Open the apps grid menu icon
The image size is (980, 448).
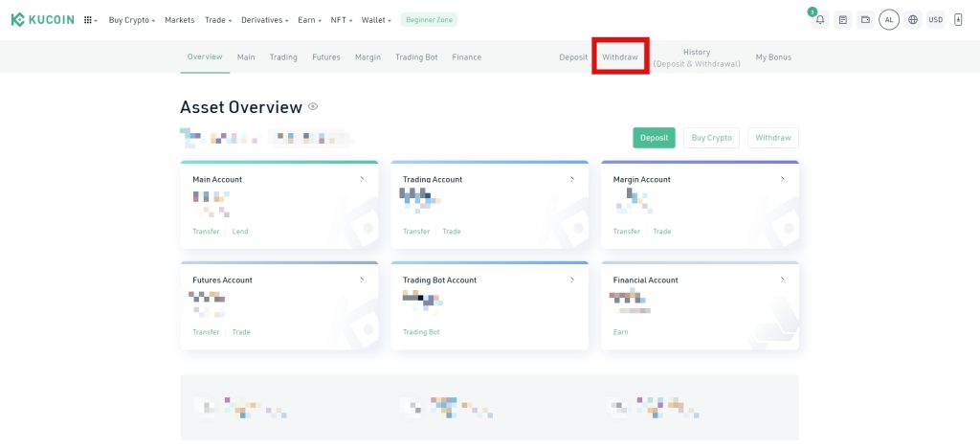[89, 20]
